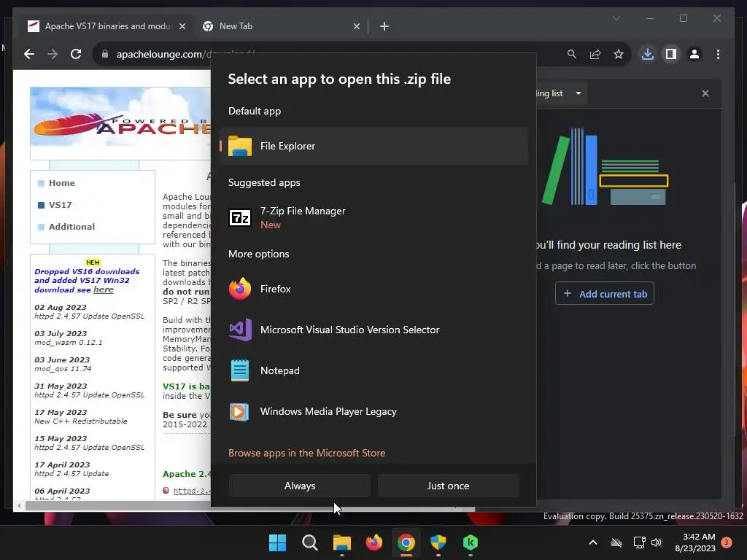Select Notepad to open the zip file
Screen dimensions: 747x560
(374, 370)
